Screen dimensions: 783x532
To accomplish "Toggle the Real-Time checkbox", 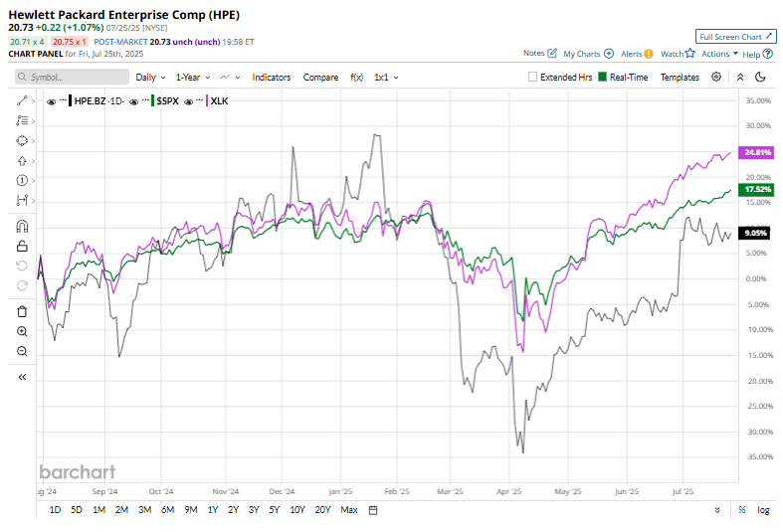I will click(x=602, y=77).
